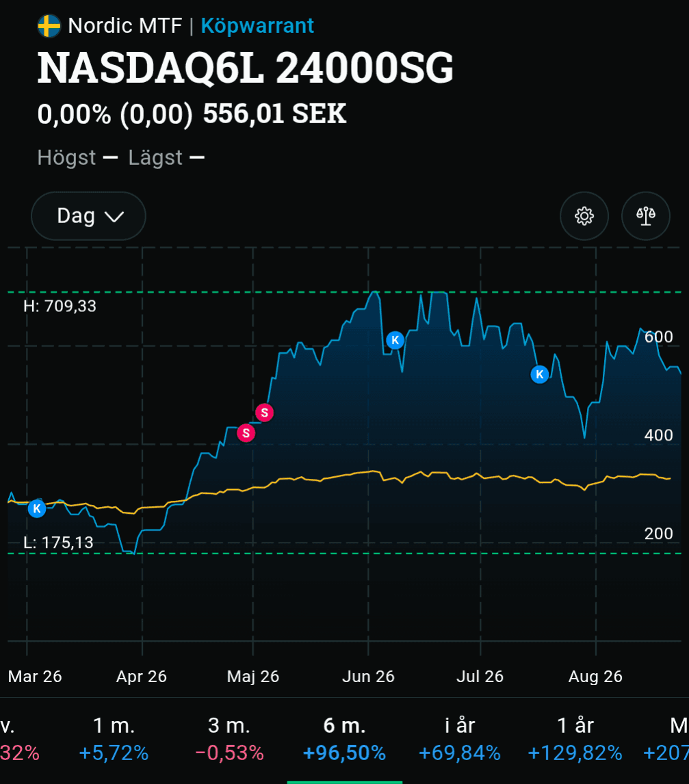Click the NASDAQ6L 24000SG title
The height and width of the screenshot is (784, 689).
click(x=246, y=68)
